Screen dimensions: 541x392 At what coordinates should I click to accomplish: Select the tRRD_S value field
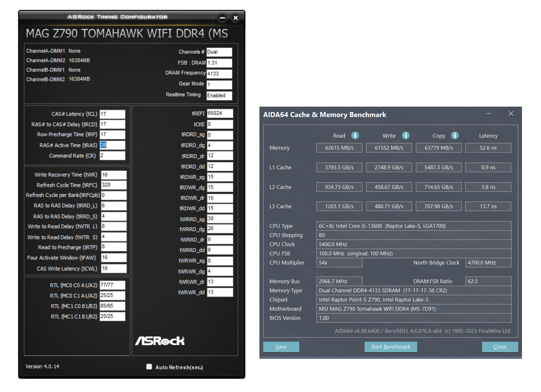(x=114, y=216)
